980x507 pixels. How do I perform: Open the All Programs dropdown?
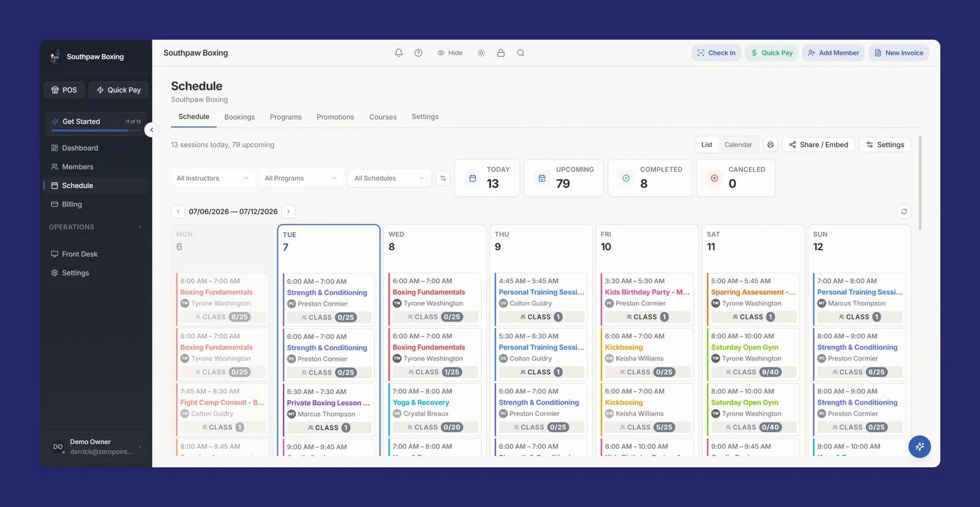[301, 178]
